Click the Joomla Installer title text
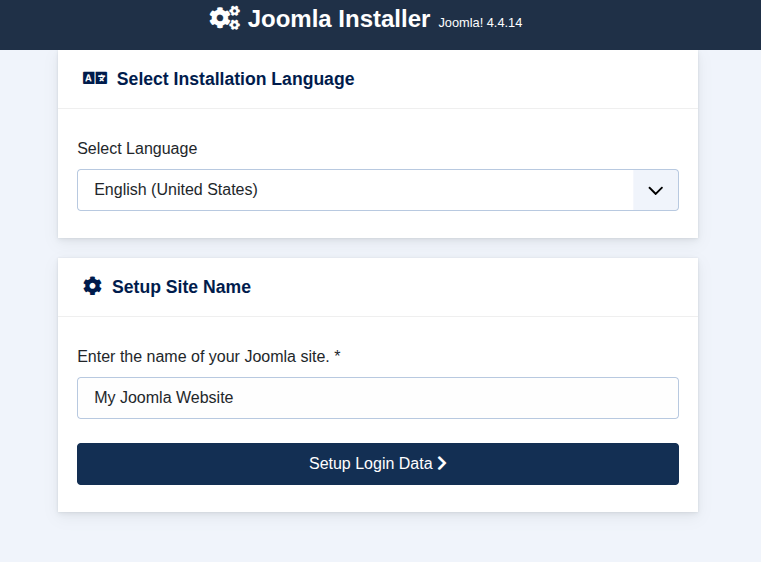This screenshot has height=562, width=761. [339, 19]
